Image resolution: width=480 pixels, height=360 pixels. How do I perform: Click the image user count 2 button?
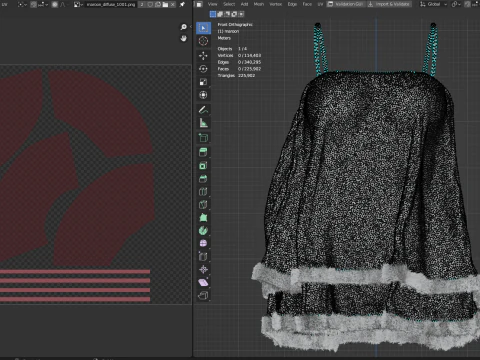(x=142, y=4)
